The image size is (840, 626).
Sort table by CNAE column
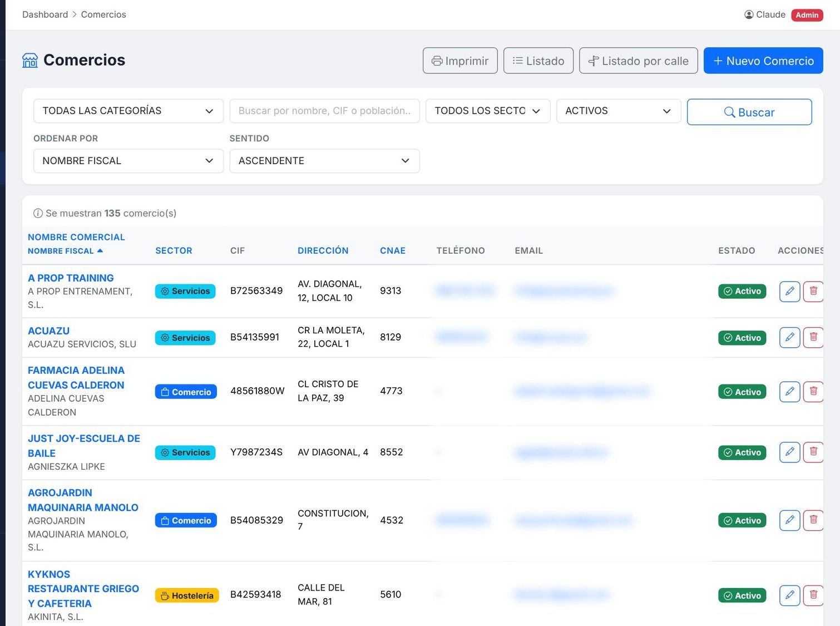[393, 250]
